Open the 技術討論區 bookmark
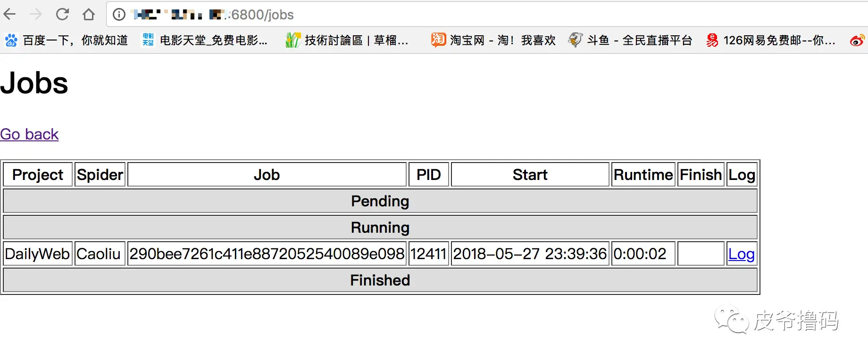868x359 pixels. 347,41
